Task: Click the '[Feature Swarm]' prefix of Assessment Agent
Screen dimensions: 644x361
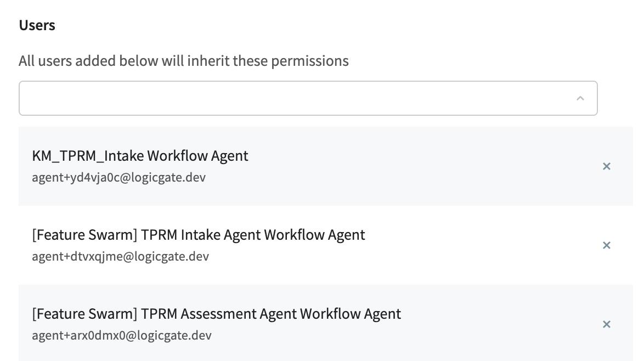Action: click(84, 314)
